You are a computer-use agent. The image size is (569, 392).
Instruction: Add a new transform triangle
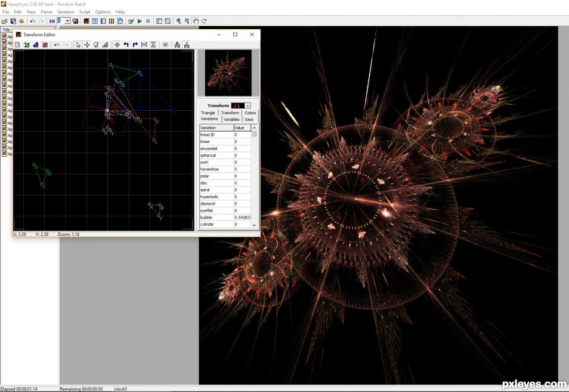click(x=26, y=45)
